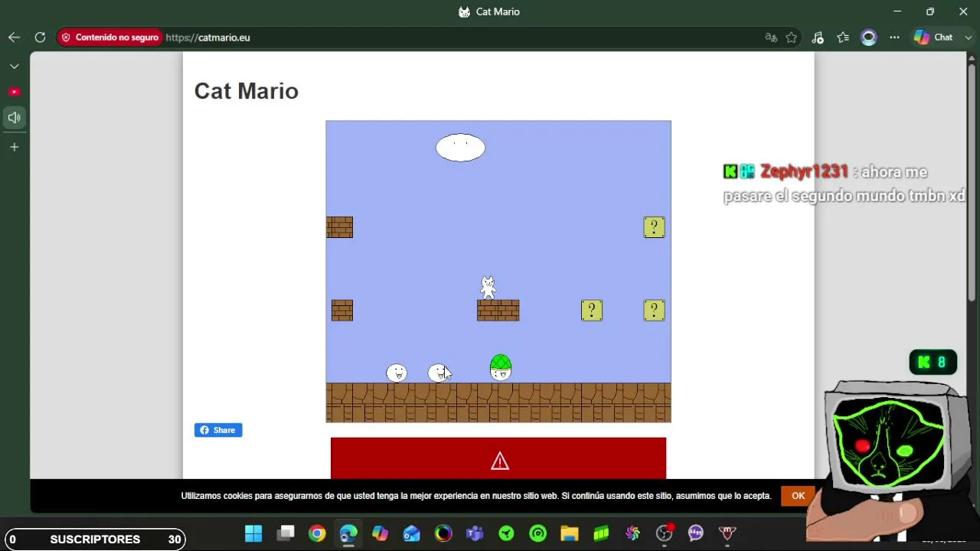Launch Google Chrome from the taskbar

tap(317, 533)
